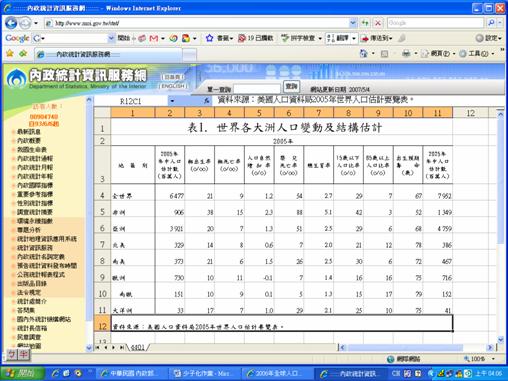The height and width of the screenshot is (381, 508).
Task: Click the 查詢 search button
Action: [x=291, y=87]
